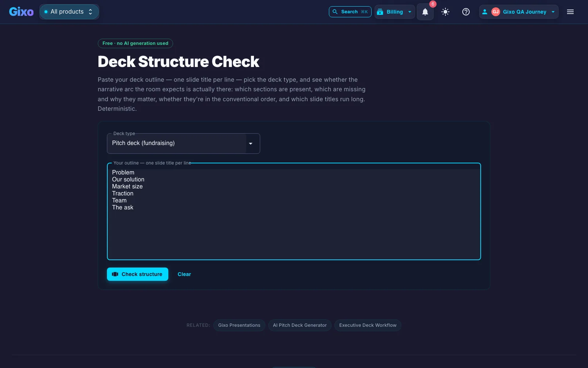Open the Gixo logo home link
This screenshot has height=368, width=588.
click(21, 12)
